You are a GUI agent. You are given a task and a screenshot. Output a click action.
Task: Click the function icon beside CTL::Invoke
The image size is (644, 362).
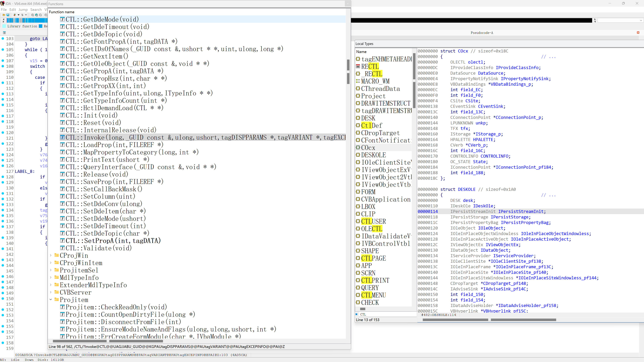(x=62, y=137)
